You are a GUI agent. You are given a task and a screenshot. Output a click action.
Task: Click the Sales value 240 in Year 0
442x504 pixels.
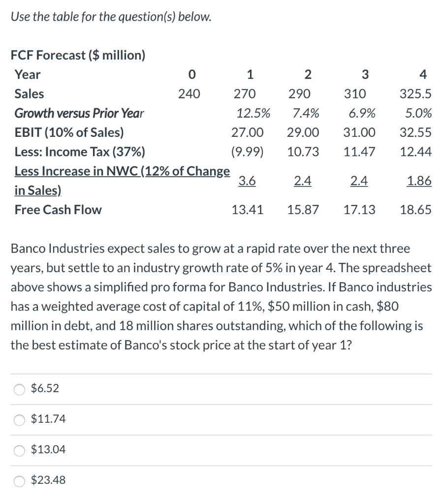pos(188,94)
